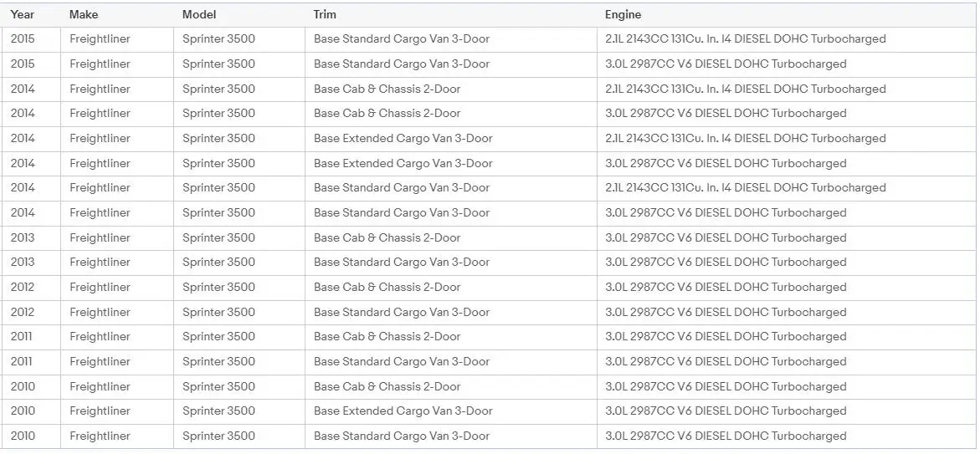Select 2010 Base Standard Cargo Van trim cell
Image resolution: width=980 pixels, height=454 pixels.
(402, 436)
